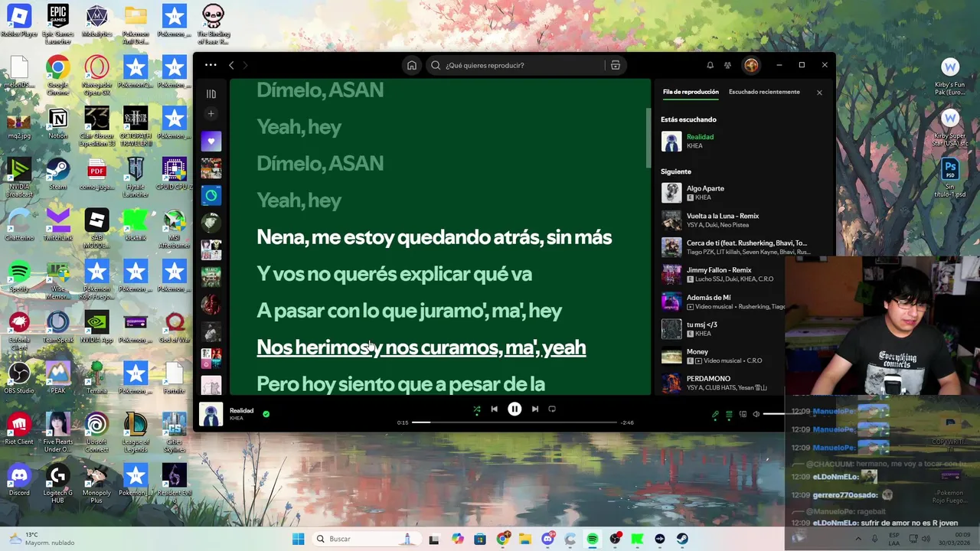Open Realidad album art thumbnail in player
The width and height of the screenshot is (980, 551).
point(211,414)
